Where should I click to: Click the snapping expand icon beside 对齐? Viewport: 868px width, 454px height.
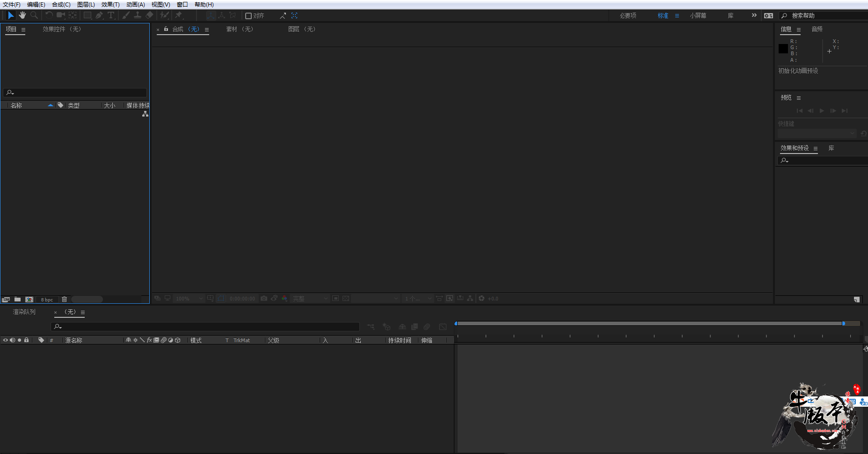coord(283,16)
